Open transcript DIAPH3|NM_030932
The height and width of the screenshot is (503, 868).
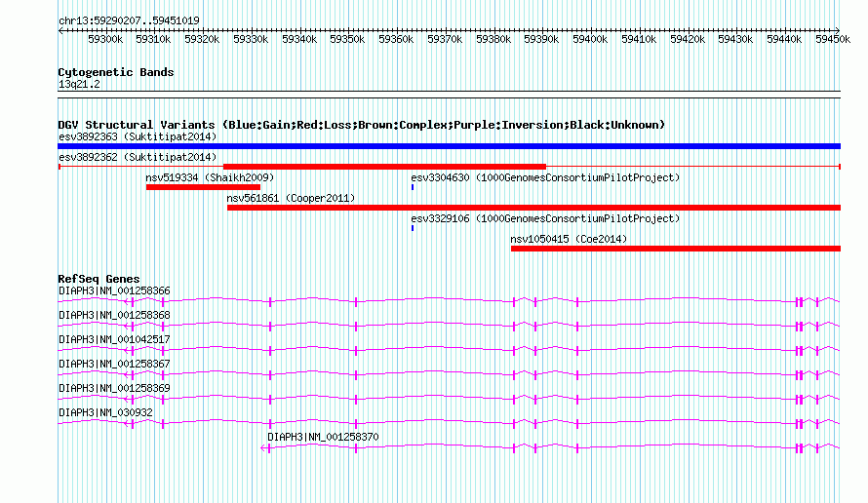[x=105, y=412]
